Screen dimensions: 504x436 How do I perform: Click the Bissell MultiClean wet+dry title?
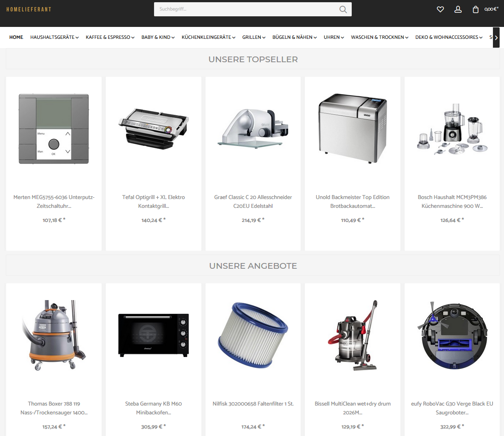coord(353,408)
